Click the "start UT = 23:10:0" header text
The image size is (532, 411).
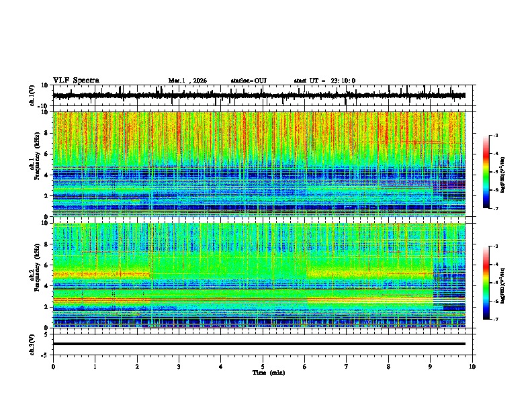324,81
